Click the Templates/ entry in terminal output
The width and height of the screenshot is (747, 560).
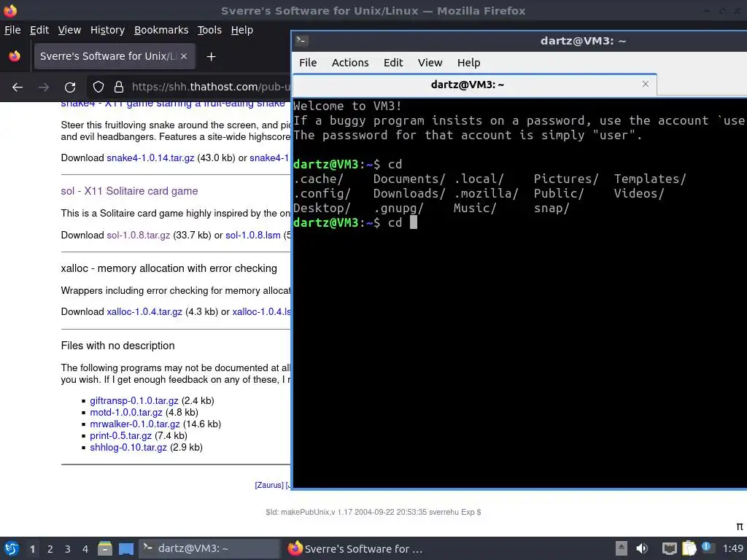[x=650, y=179]
